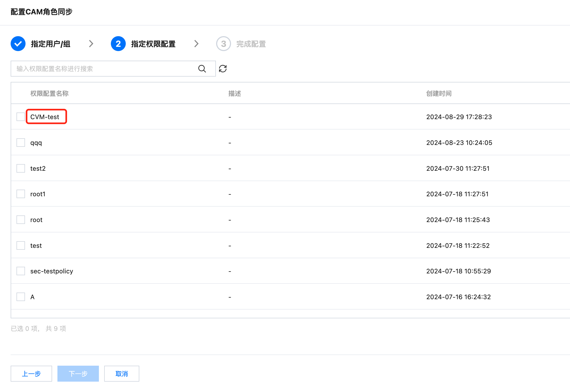
Task: Click the search magnifier icon
Action: [x=202, y=69]
